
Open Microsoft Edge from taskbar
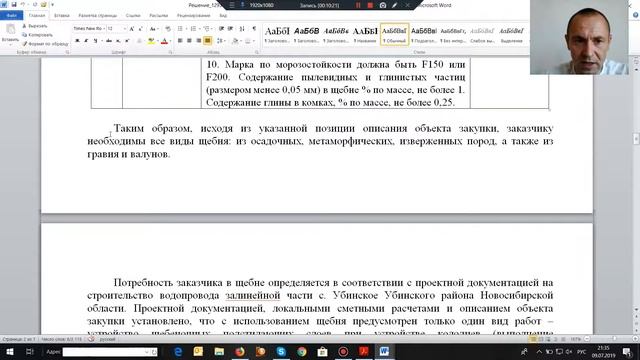coord(178,351)
